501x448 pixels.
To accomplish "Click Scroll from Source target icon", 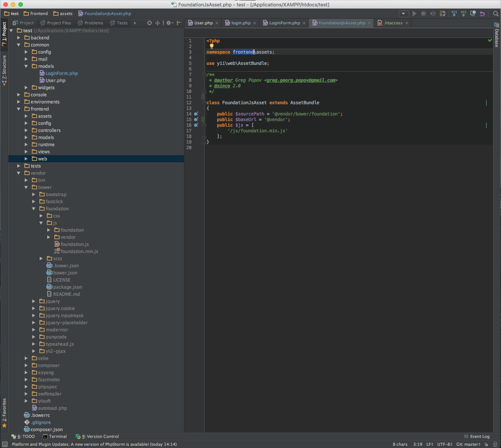I will point(150,23).
